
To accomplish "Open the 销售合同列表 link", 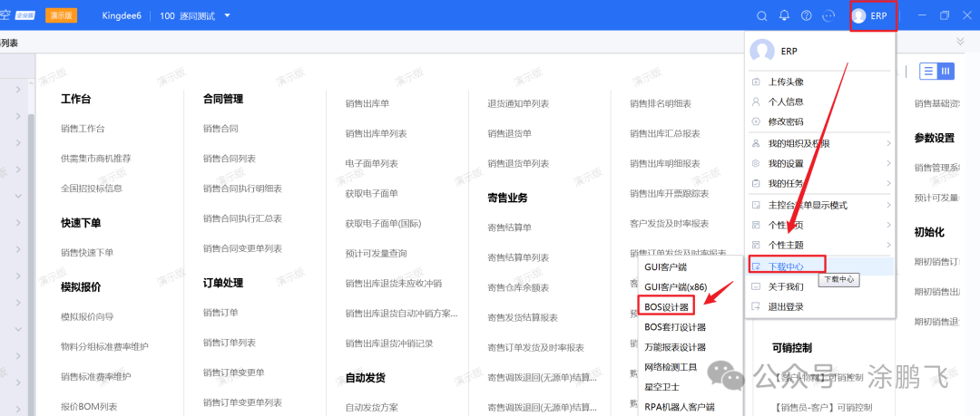I will click(229, 159).
